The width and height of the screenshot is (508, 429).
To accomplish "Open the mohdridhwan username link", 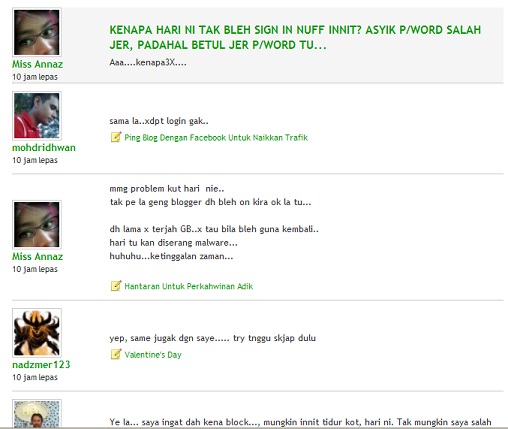I will pos(44,147).
